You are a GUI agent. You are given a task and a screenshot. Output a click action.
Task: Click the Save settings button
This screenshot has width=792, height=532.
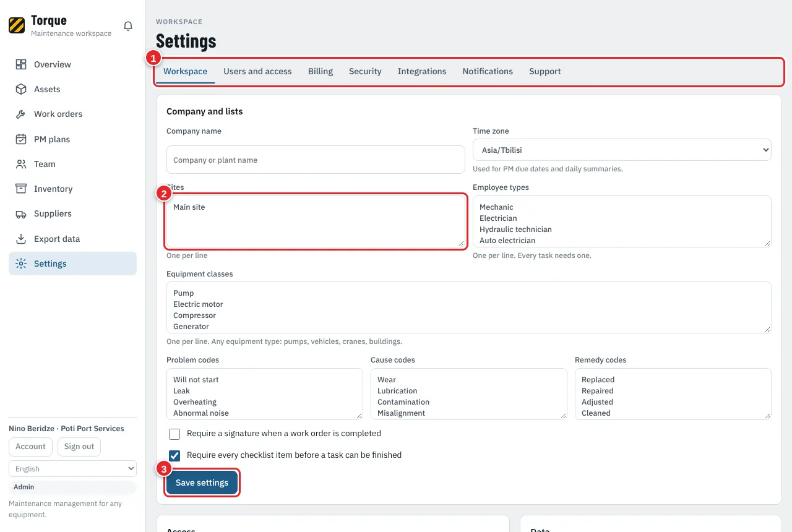click(202, 483)
